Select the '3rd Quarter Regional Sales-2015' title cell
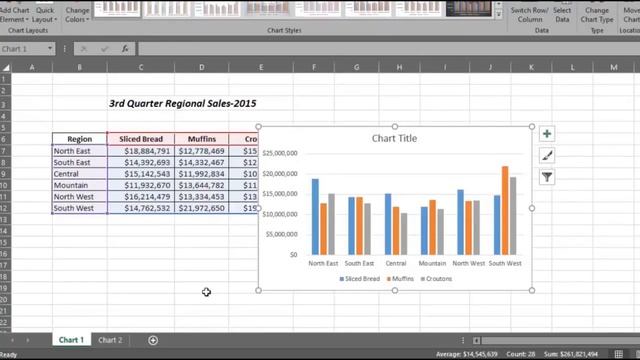 point(182,104)
